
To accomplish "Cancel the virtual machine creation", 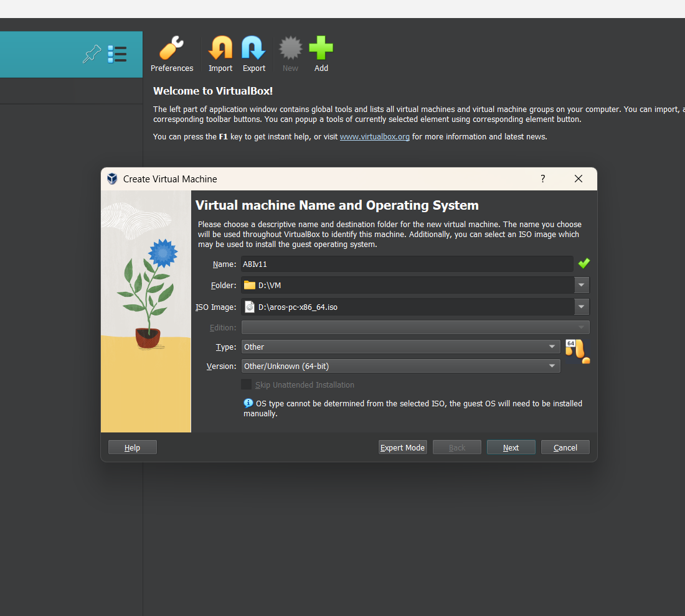I will [565, 447].
